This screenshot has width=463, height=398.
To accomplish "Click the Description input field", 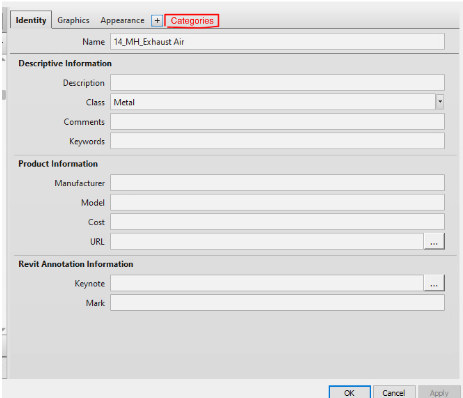I will (277, 83).
